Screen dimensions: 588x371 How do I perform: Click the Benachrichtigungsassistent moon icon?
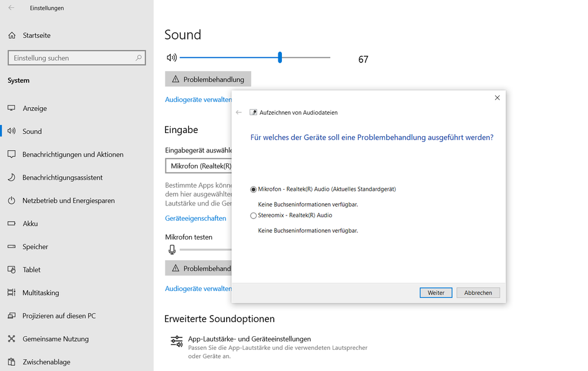coord(11,177)
